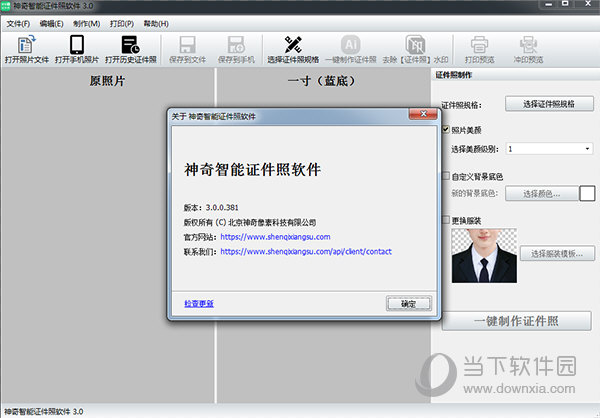Select the 选择证件照规格 toolbar icon
The height and width of the screenshot is (418, 600).
(x=293, y=46)
